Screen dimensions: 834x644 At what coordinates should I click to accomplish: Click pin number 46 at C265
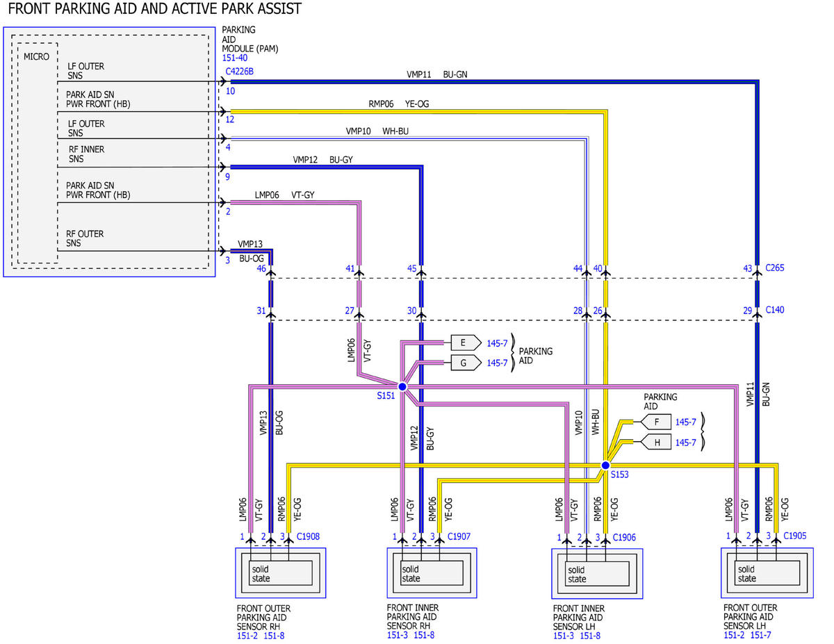pos(262,268)
